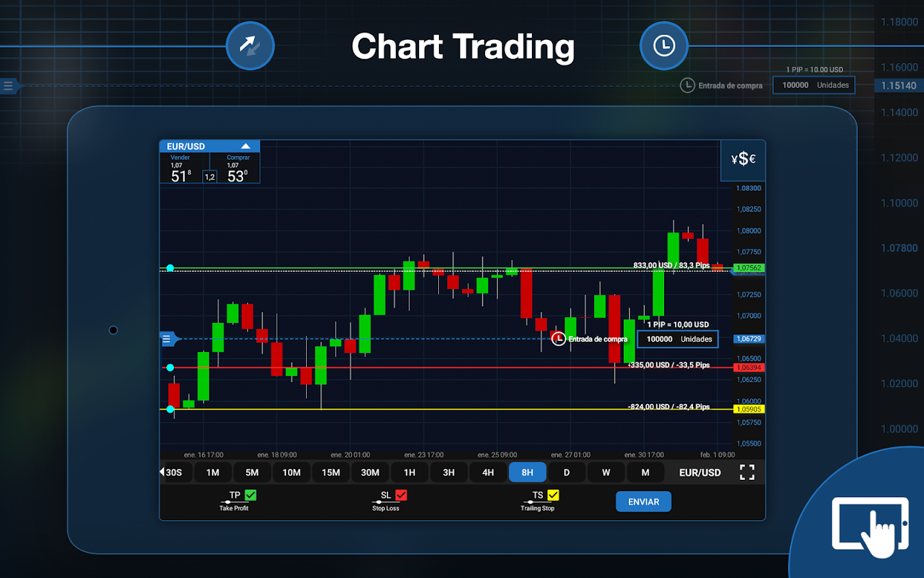Screen dimensions: 924x578
Task: Switch to the 1H timeframe tab
Action: pyautogui.click(x=409, y=472)
